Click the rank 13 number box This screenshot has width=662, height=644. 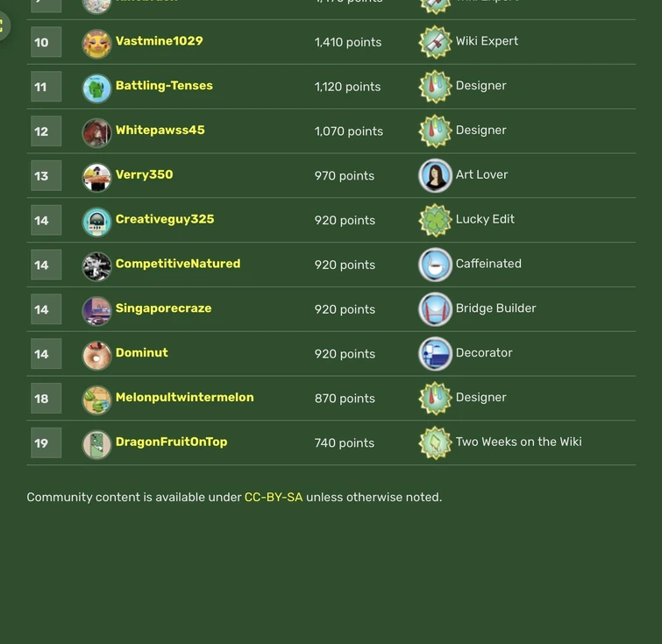(x=46, y=176)
